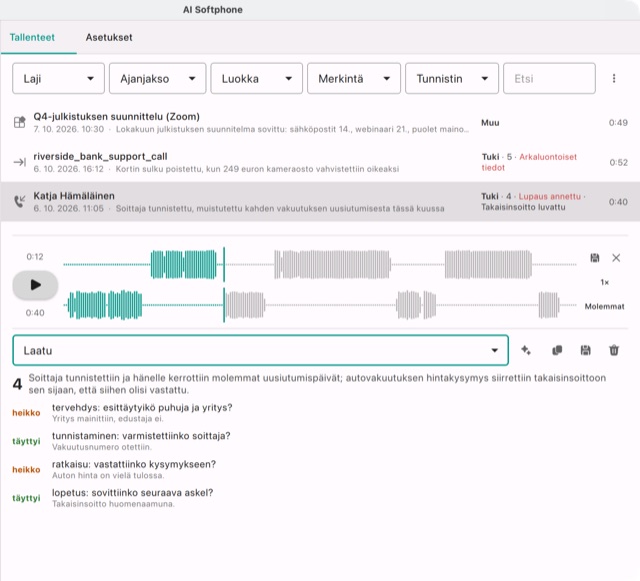Image resolution: width=640 pixels, height=581 pixels.
Task: Copy the analysis with the copy icon
Action: click(x=557, y=350)
